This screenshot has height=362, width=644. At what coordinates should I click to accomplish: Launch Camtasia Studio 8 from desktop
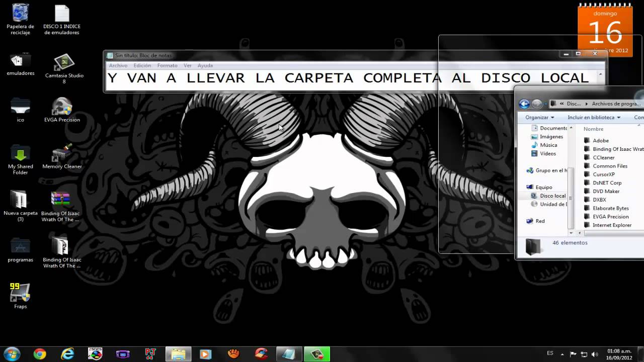click(64, 68)
